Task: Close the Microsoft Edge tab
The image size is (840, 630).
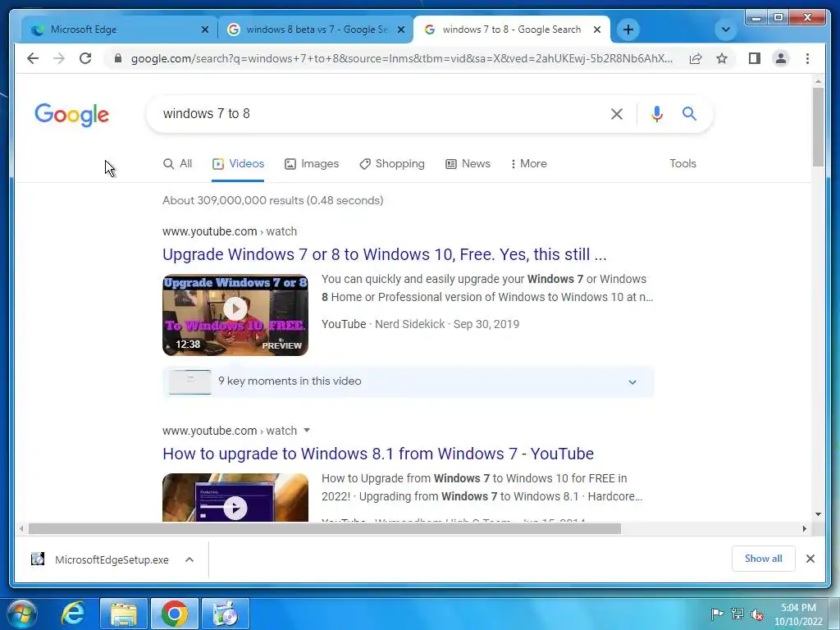Action: (204, 30)
